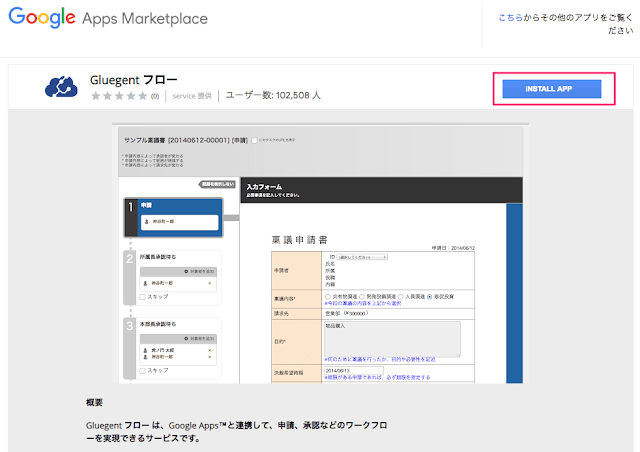Image resolution: width=640 pixels, height=452 pixels.
Task: Click the (0) review count
Action: 155,96
